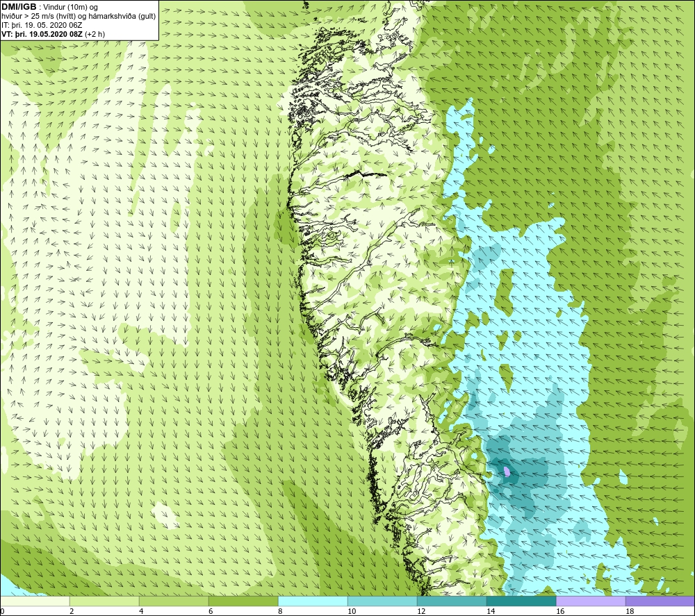Click the scale label '4'

click(x=141, y=611)
